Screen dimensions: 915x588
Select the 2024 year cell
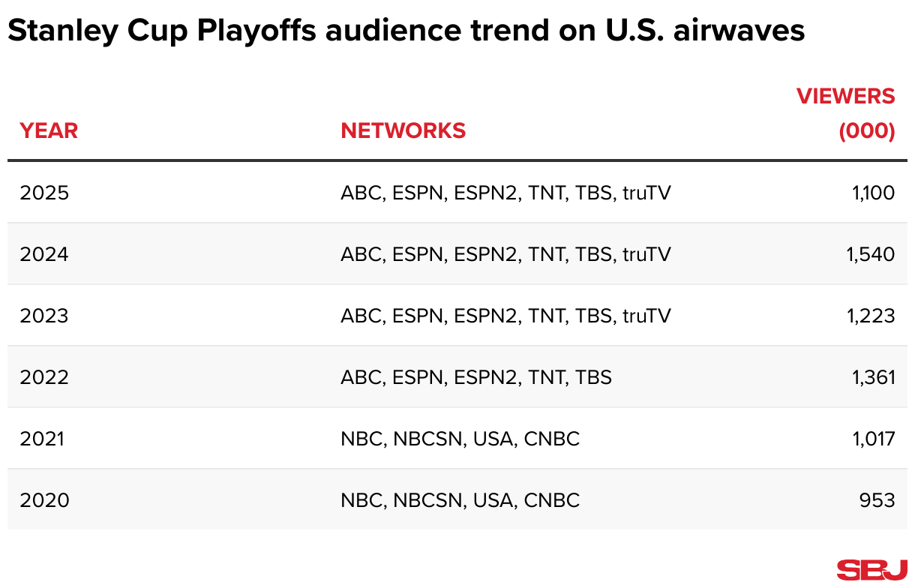click(x=44, y=254)
